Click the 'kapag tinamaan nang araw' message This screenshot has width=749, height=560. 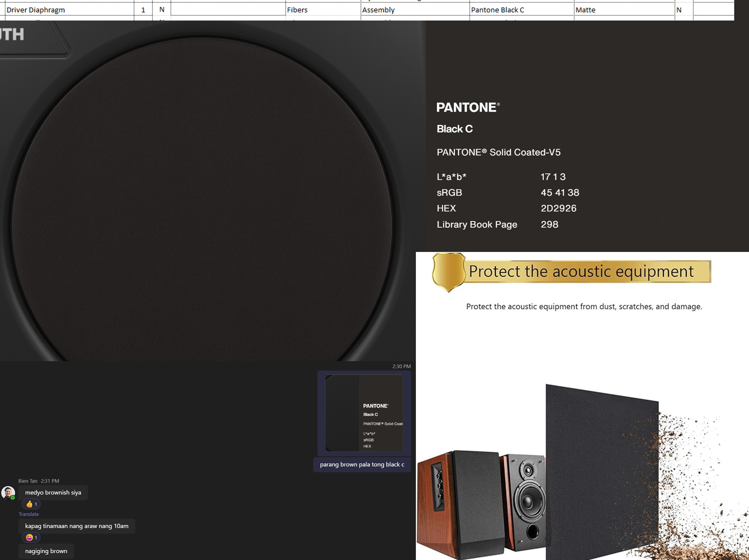(x=77, y=526)
